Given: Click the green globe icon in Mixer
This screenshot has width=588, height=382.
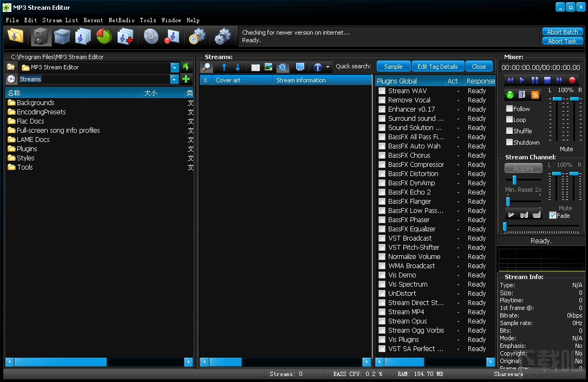Looking at the screenshot, I should click(510, 95).
